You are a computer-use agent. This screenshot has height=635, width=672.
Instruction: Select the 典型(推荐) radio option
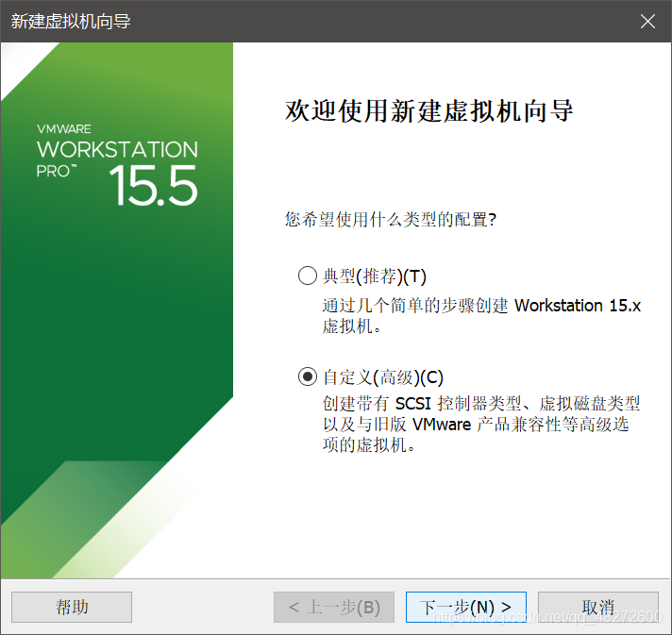pos(308,276)
